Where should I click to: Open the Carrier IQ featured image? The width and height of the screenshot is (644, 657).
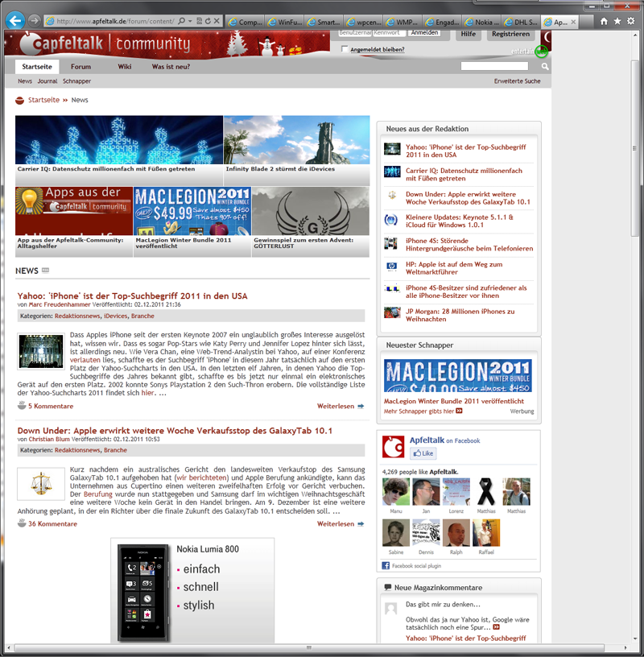point(119,140)
